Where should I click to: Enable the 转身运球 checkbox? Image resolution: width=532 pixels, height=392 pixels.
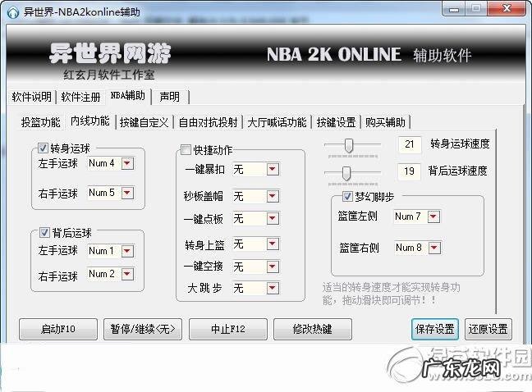coord(44,148)
